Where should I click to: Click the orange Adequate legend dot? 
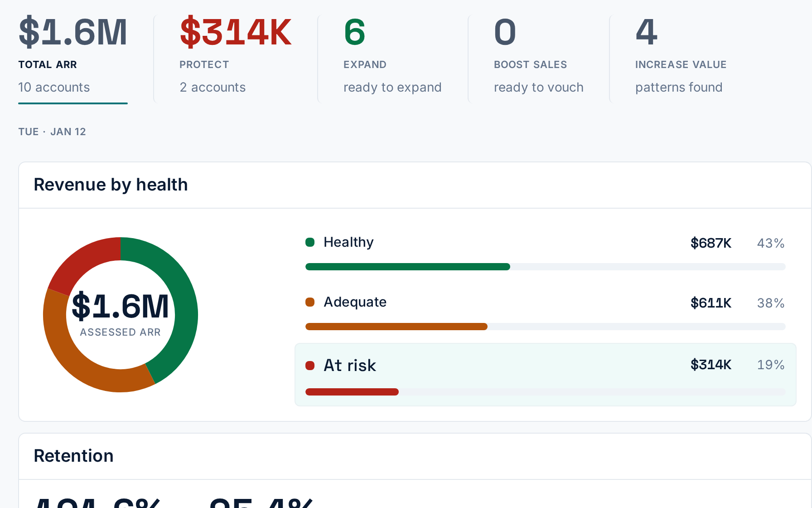310,302
